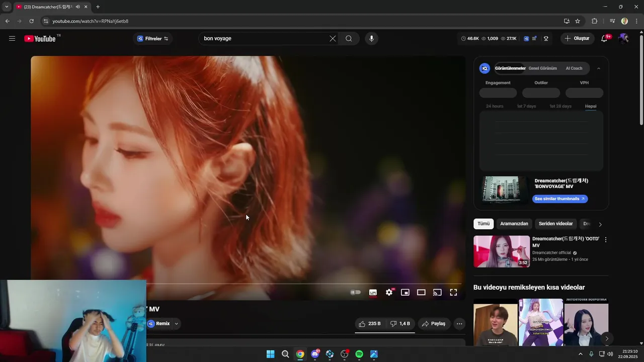644x362 pixels.
Task: Open the vidIQ icon in the stats bar
Action: click(x=526, y=39)
